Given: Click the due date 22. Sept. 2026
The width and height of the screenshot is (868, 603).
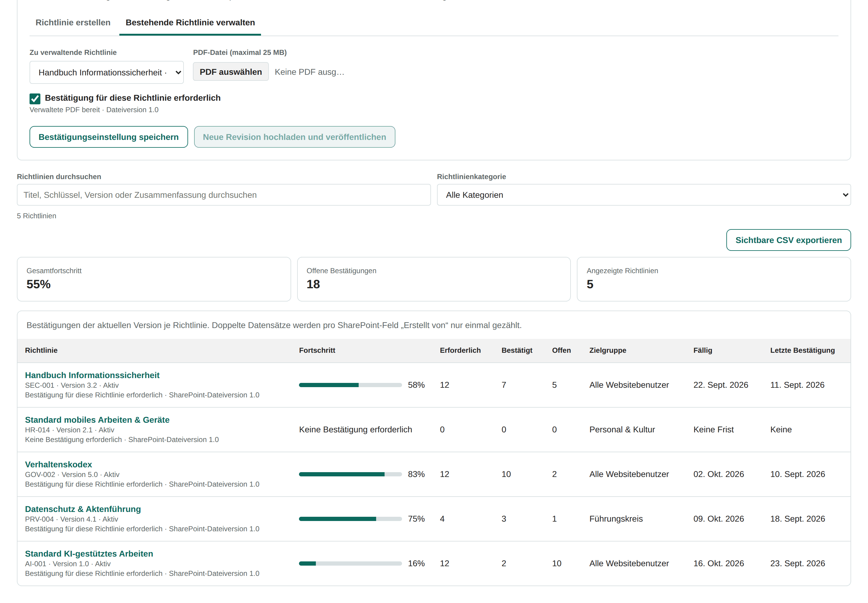Looking at the screenshot, I should (720, 385).
